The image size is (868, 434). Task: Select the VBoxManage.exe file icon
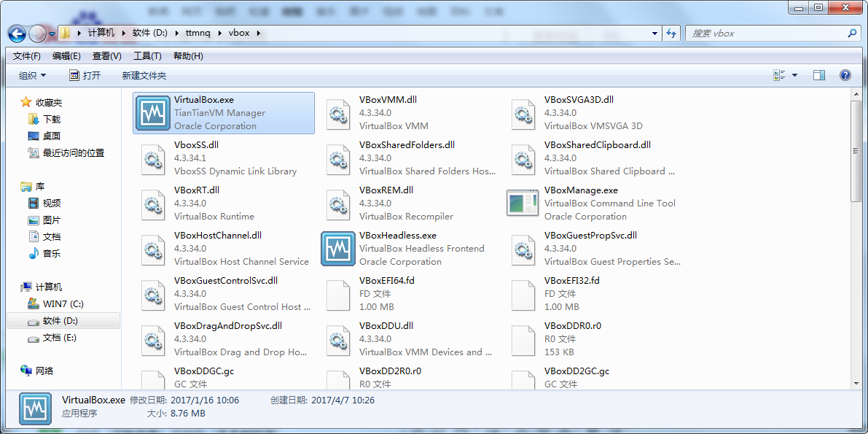523,204
